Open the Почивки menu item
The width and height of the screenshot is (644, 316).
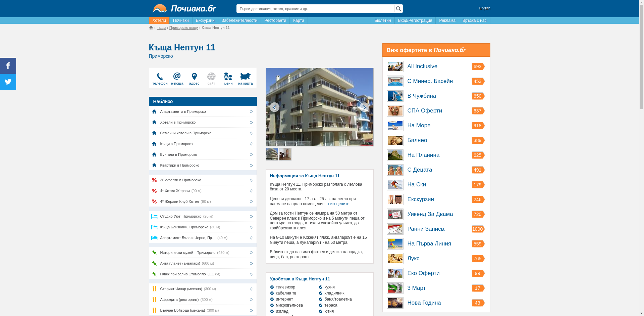pos(181,20)
